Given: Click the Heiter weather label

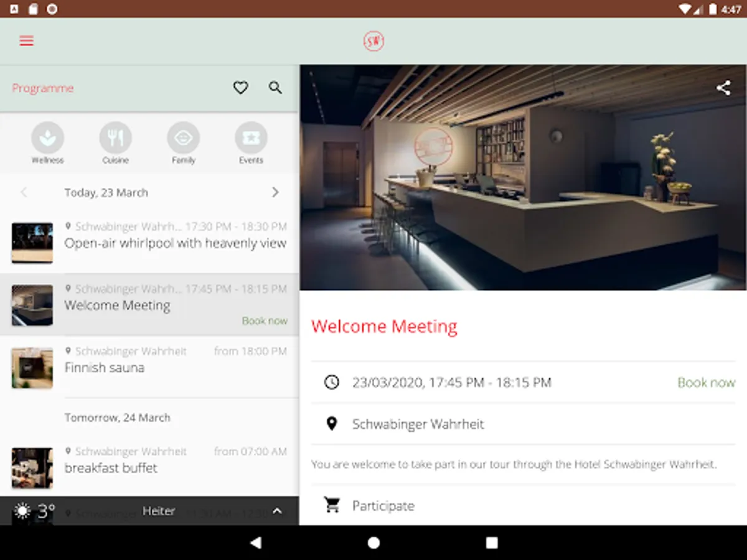Looking at the screenshot, I should 159,511.
